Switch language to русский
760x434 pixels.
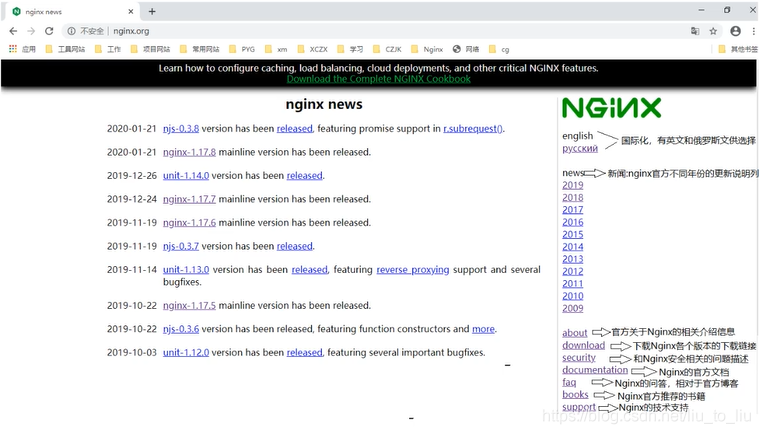click(580, 148)
